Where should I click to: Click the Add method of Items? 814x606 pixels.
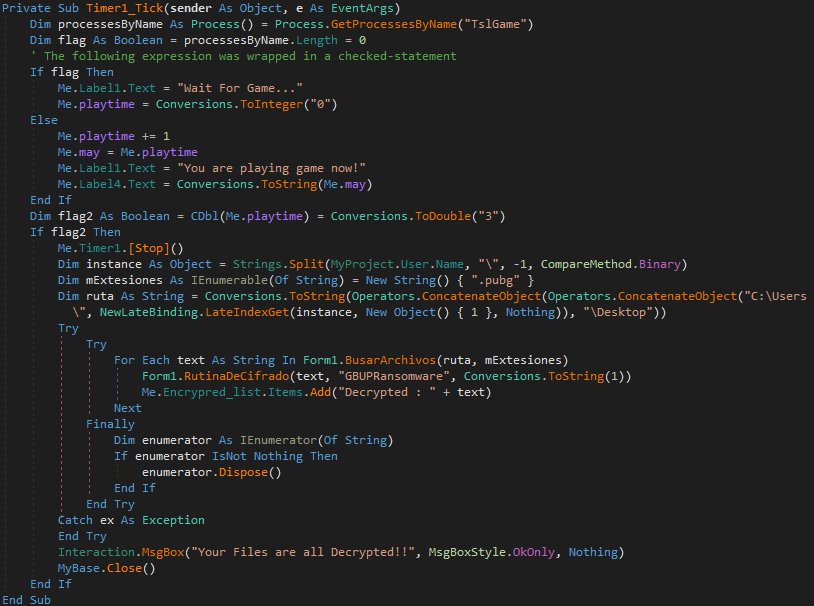[x=320, y=393]
